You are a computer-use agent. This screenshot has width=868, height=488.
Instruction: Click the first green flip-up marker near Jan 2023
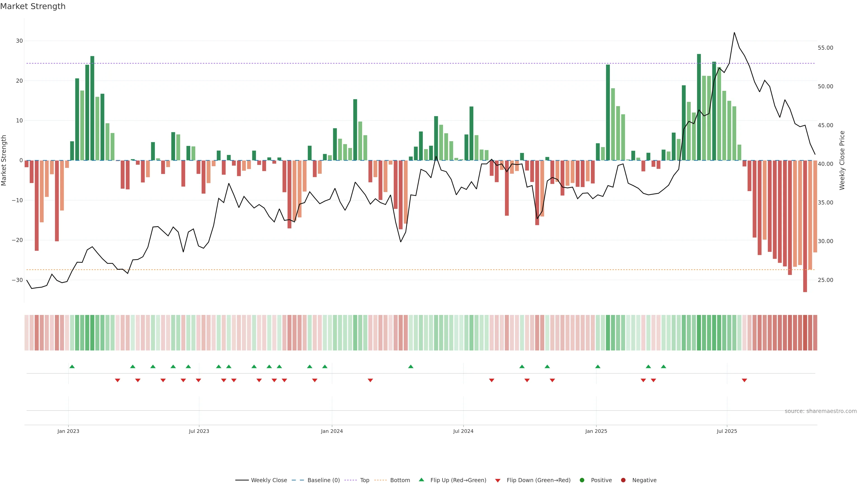72,366
